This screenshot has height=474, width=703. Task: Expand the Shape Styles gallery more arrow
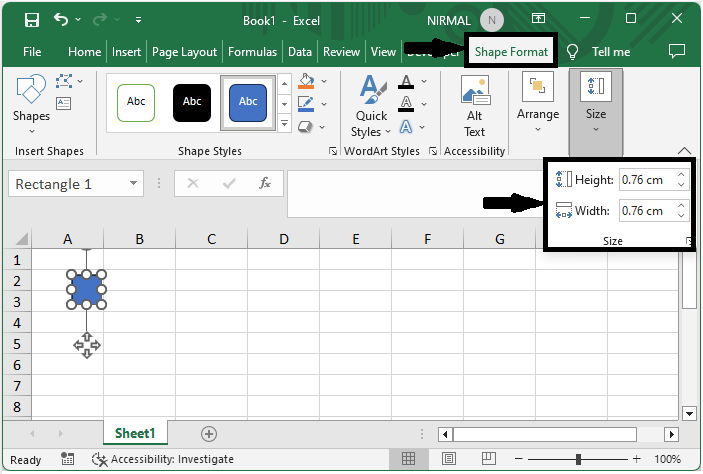pos(284,125)
